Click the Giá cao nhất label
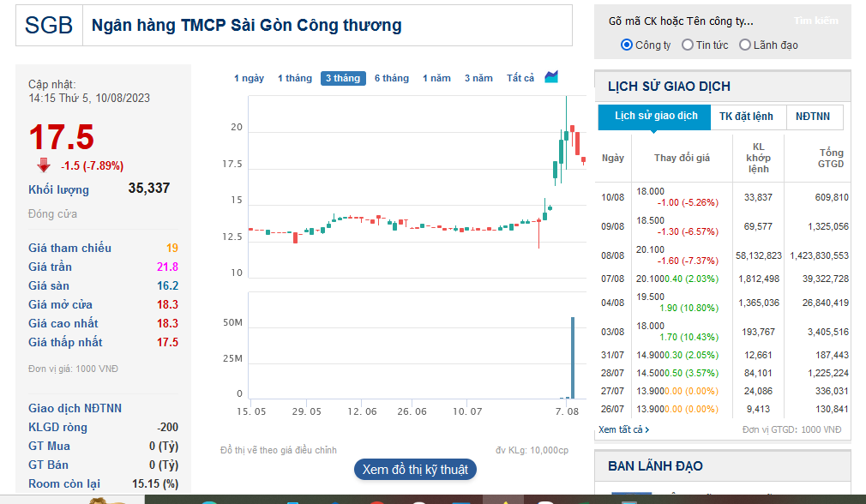 click(x=63, y=323)
